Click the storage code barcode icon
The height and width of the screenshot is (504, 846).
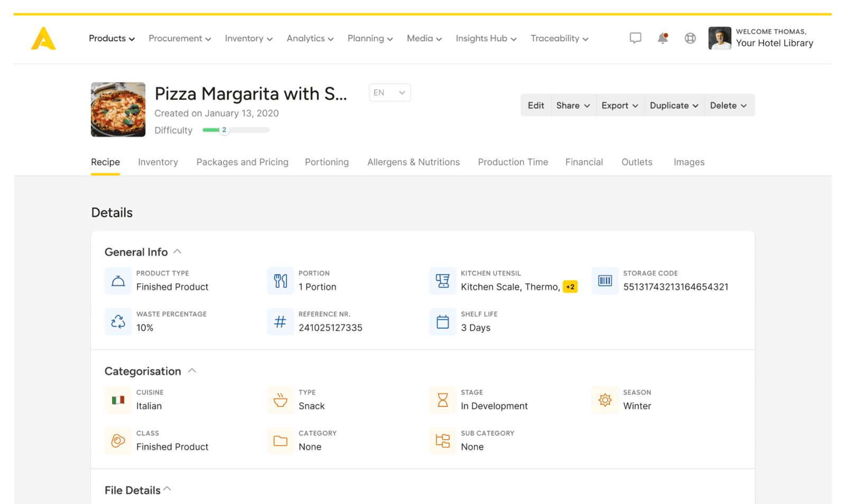click(x=605, y=281)
